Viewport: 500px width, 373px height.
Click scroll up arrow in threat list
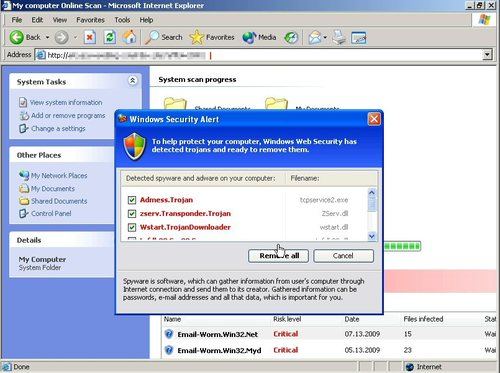[372, 192]
